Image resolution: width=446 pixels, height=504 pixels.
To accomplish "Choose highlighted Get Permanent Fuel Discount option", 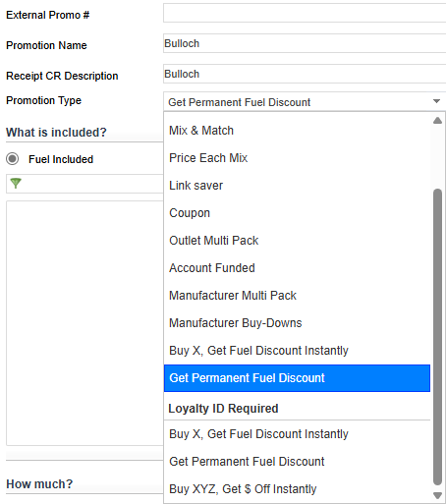I will [x=297, y=378].
